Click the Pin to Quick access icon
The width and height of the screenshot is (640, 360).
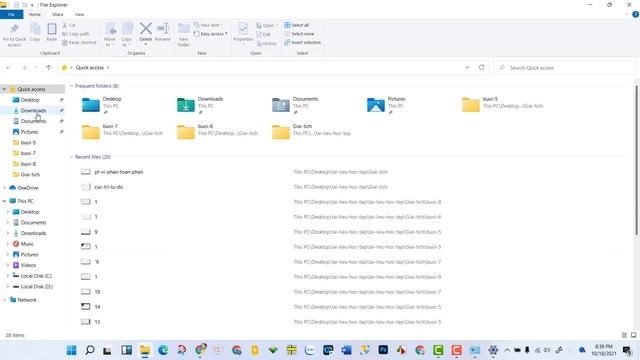14,29
